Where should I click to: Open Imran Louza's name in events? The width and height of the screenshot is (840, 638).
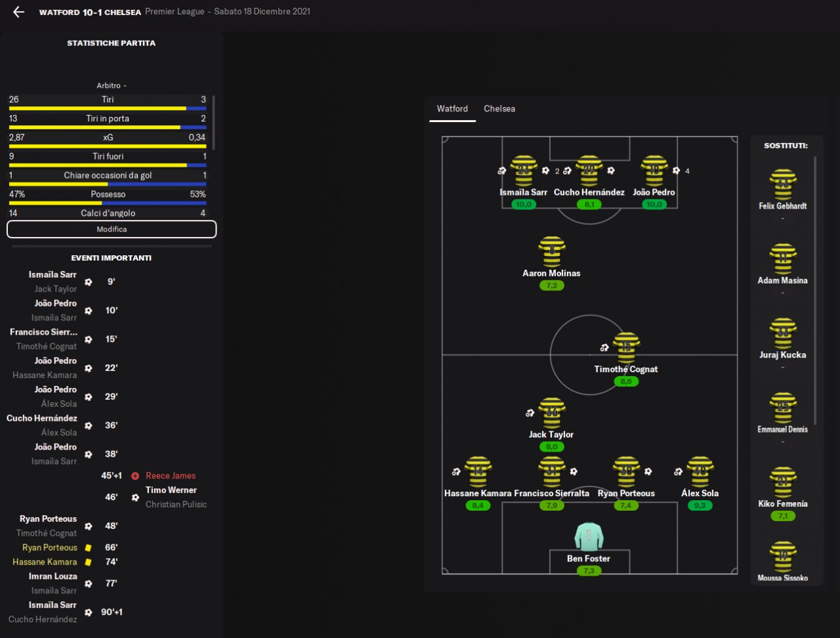53,576
